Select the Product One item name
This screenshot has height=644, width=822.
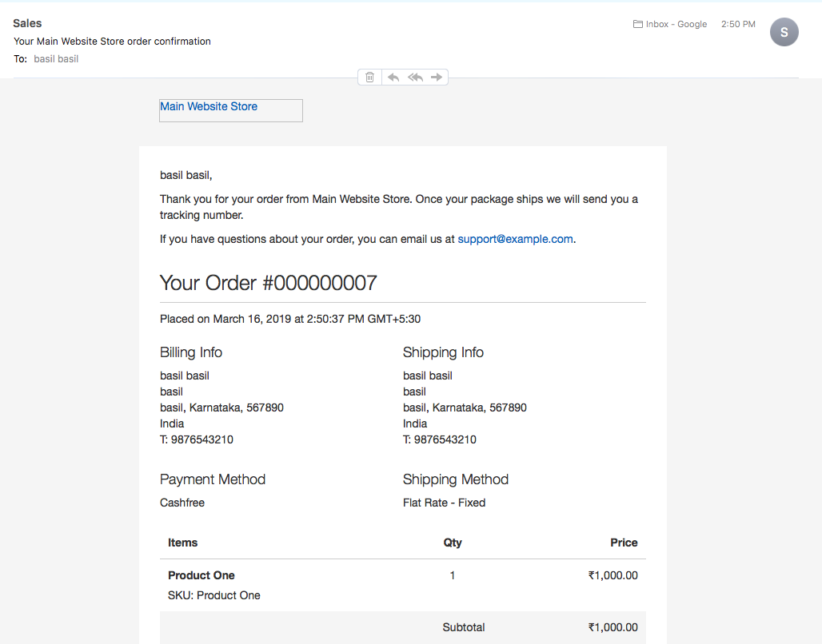(201, 574)
